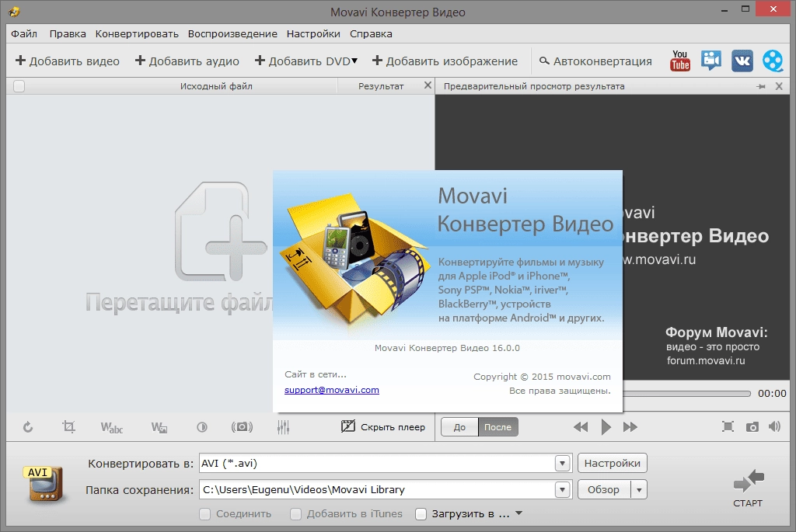Expand the Папка сохранения path dropdown arrow
This screenshot has height=532, width=796.
562,489
